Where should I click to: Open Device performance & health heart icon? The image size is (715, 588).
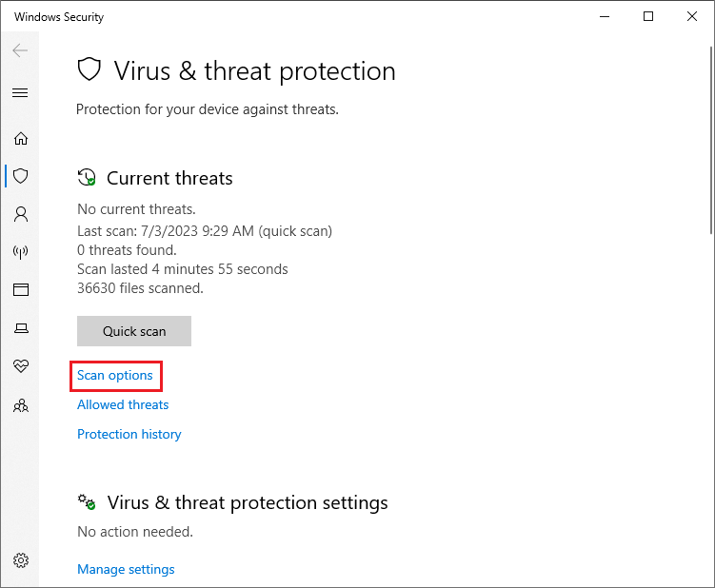coord(21,365)
